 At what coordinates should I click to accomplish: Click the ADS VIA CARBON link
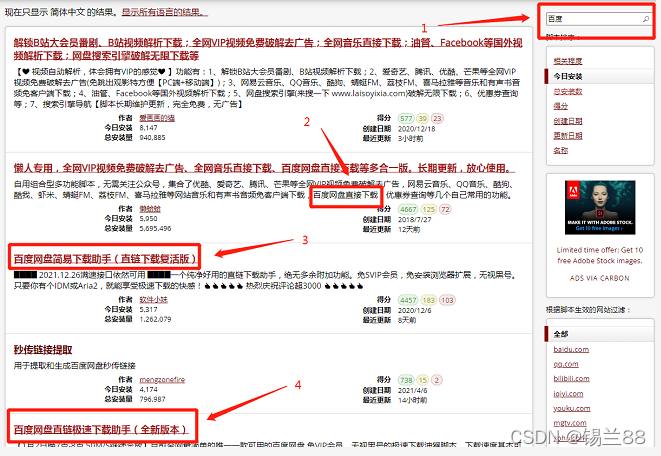click(599, 278)
